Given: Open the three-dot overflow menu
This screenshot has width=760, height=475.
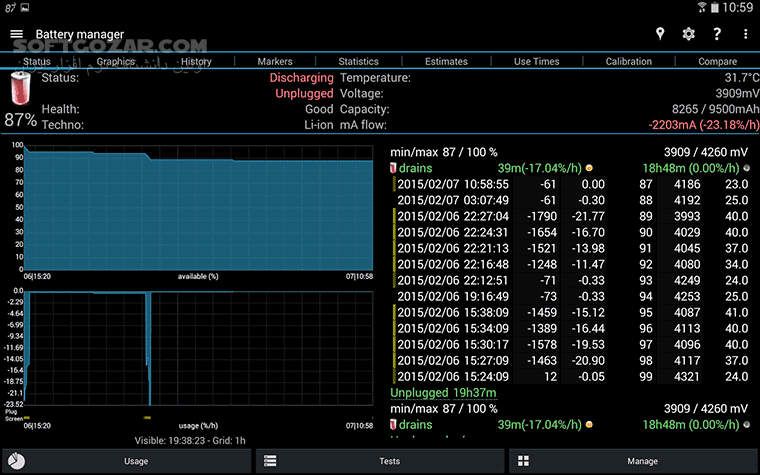Looking at the screenshot, I should pyautogui.click(x=745, y=34).
